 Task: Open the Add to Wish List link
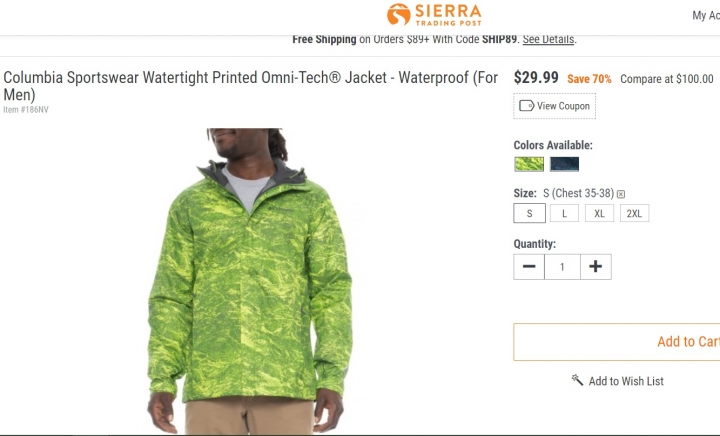click(x=618, y=381)
